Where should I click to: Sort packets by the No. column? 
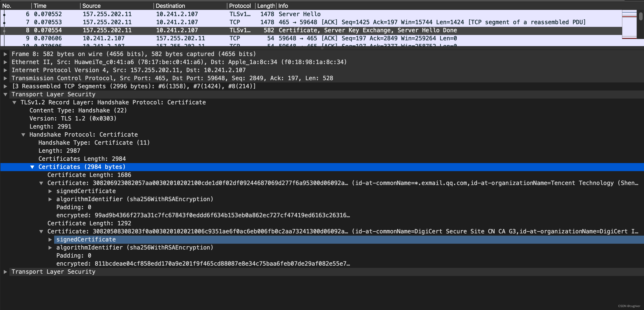coord(16,6)
